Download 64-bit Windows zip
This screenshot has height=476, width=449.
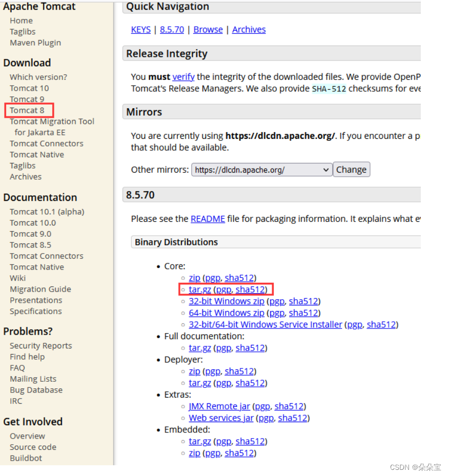point(227,313)
